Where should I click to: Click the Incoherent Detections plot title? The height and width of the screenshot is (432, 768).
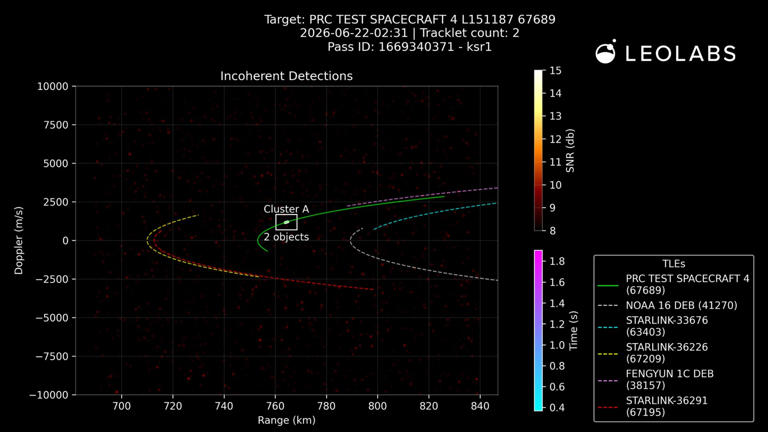[x=287, y=76]
